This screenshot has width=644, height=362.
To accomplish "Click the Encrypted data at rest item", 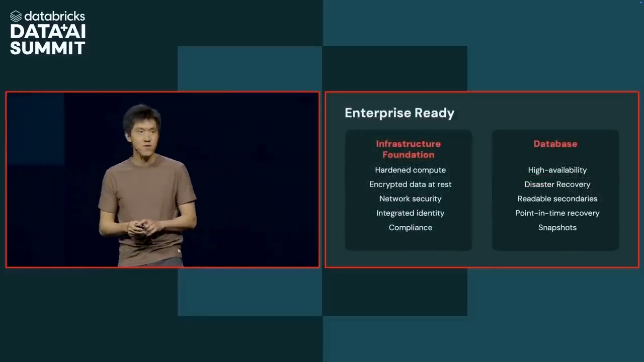I will [410, 185].
